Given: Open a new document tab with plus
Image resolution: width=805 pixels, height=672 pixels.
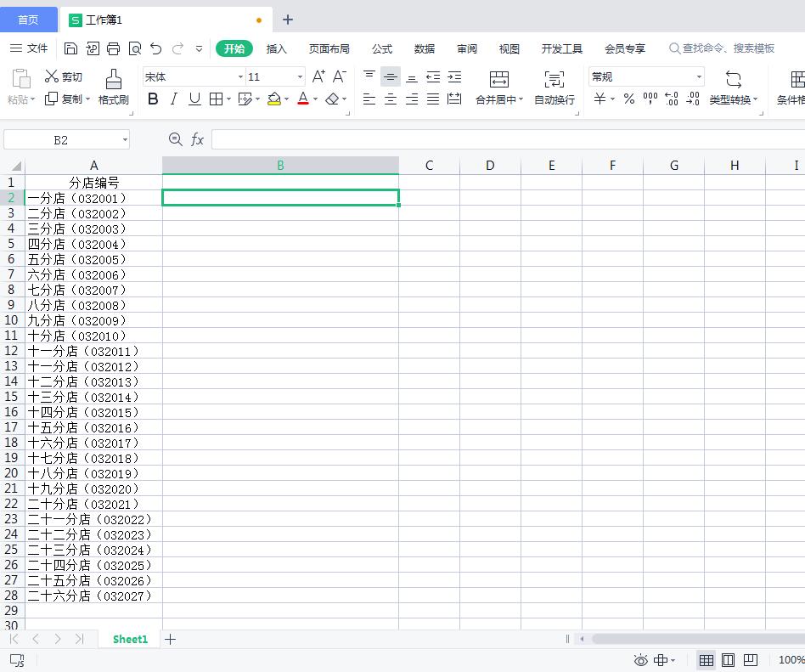Looking at the screenshot, I should point(288,20).
